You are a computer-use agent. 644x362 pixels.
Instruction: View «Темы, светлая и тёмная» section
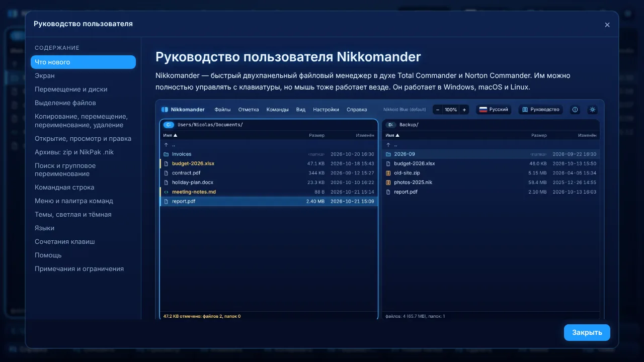pyautogui.click(x=83, y=214)
